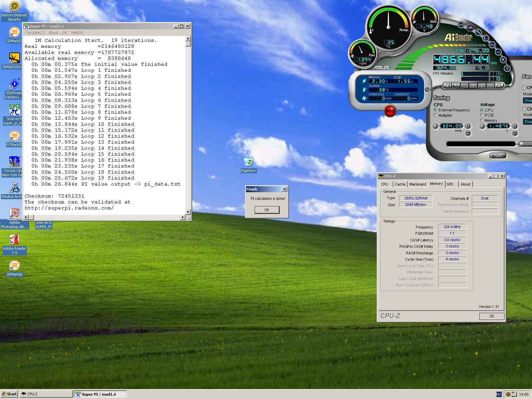Image resolution: width=532 pixels, height=399 pixels.
Task: Select the Papirkurv recycle bin icon
Action: tap(248, 165)
